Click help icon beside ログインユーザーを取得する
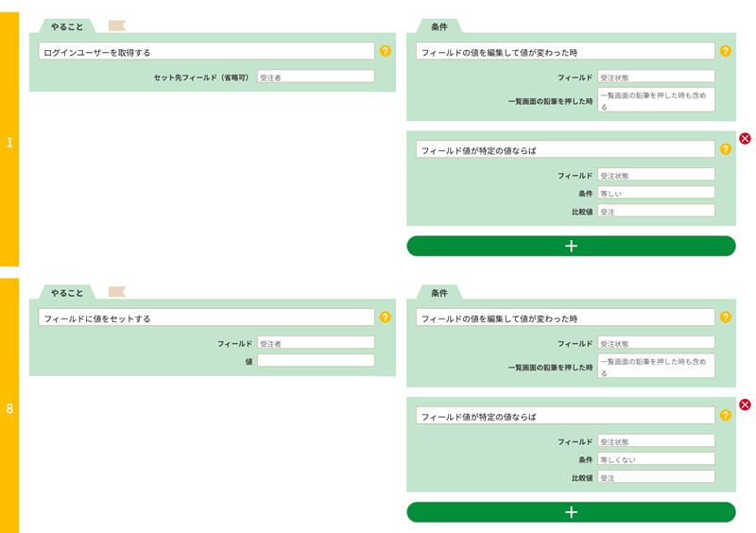Screen dimensions: 756x533 pos(385,51)
